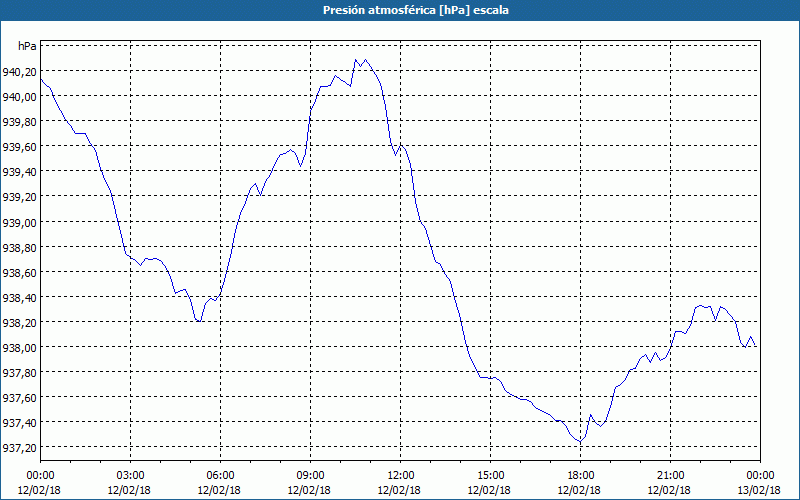Select the 939,60 axis value

[x=19, y=147]
